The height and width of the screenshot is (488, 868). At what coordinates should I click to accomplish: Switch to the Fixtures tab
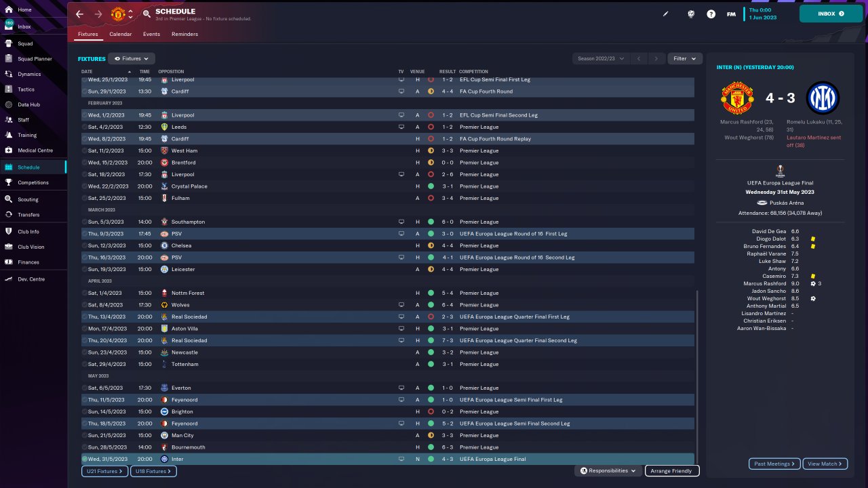pos(88,34)
